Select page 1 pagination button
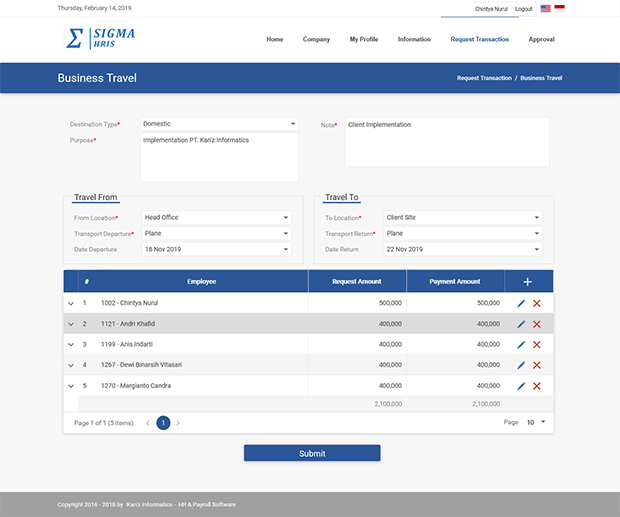Image resolution: width=620 pixels, height=517 pixels. (x=163, y=423)
